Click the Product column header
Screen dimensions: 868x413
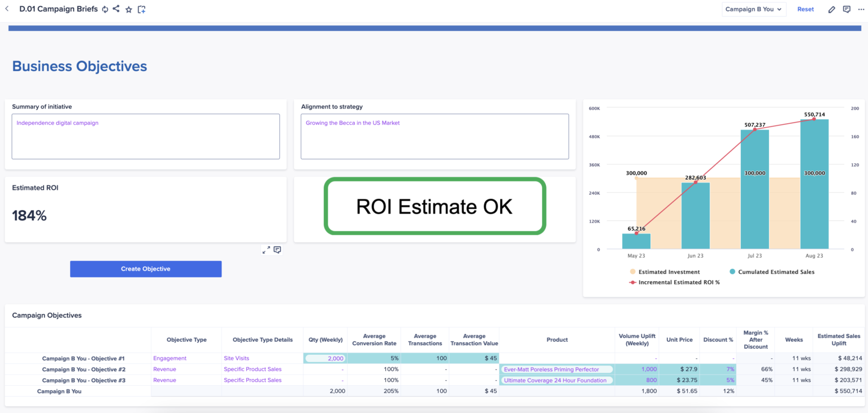point(557,340)
